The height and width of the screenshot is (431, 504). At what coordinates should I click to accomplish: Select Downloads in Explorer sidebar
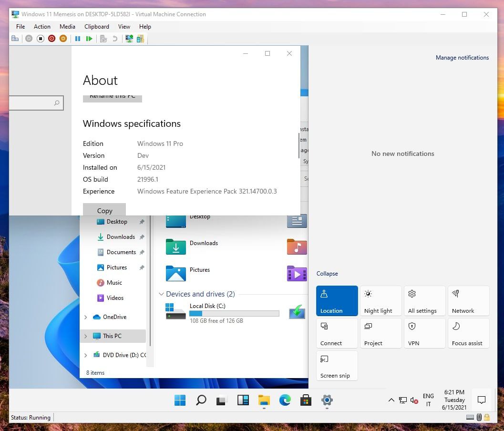121,237
